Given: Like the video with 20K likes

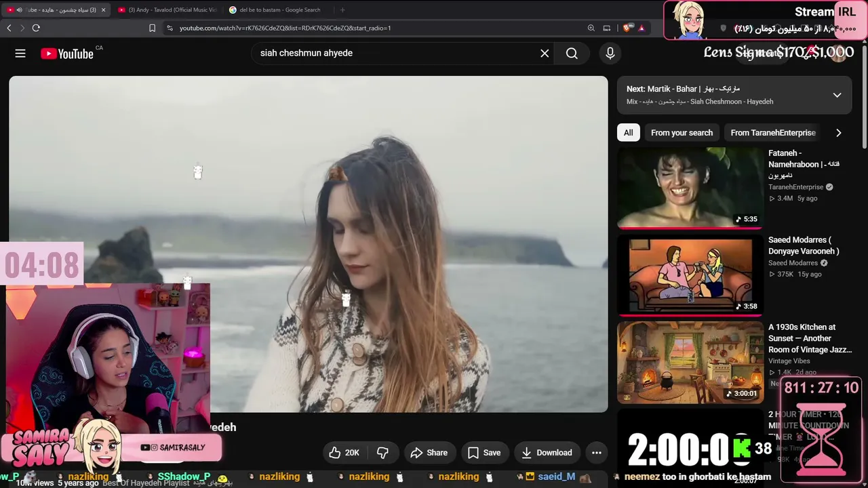Looking at the screenshot, I should point(344,453).
